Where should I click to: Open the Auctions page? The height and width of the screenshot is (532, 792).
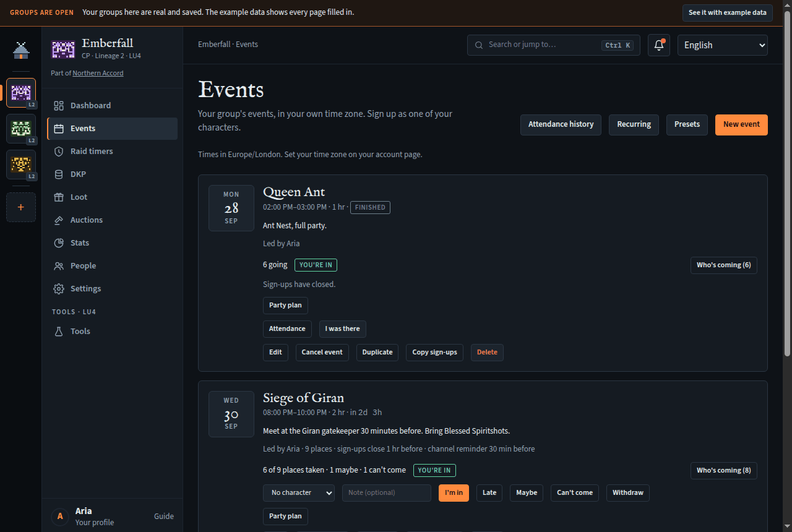coord(113,220)
